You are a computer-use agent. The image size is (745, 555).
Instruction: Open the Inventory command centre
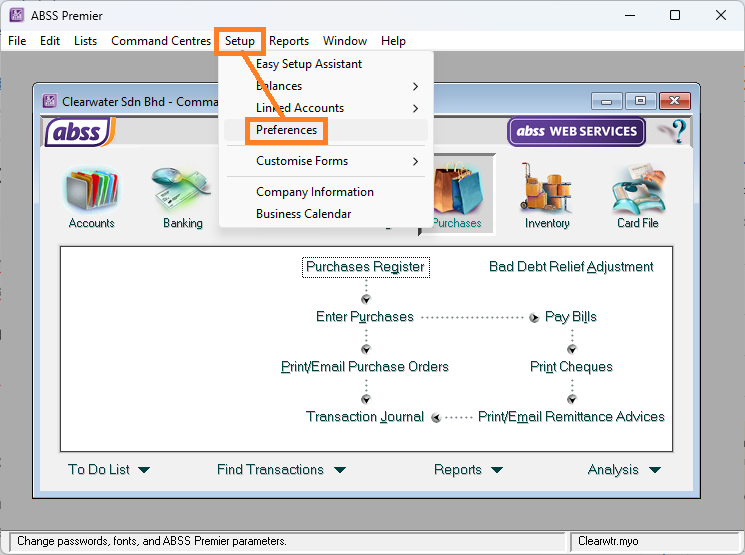pyautogui.click(x=547, y=197)
